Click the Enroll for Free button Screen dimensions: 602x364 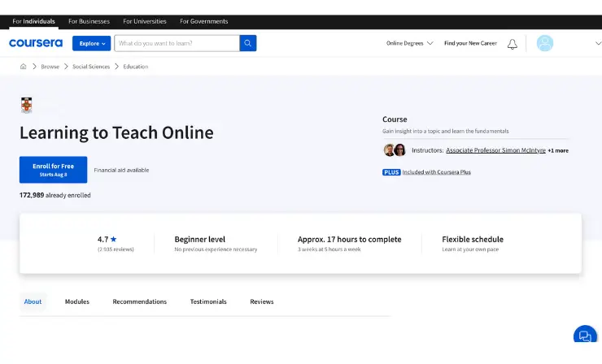click(x=54, y=170)
